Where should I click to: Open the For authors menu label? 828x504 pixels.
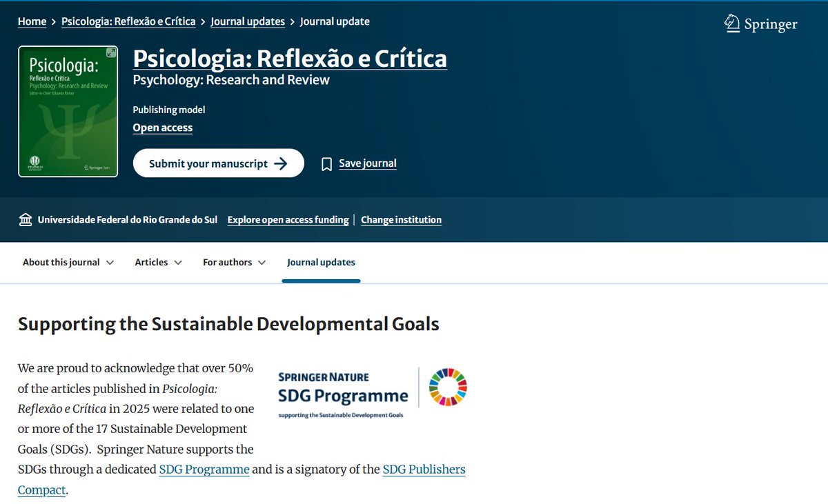coord(227,262)
